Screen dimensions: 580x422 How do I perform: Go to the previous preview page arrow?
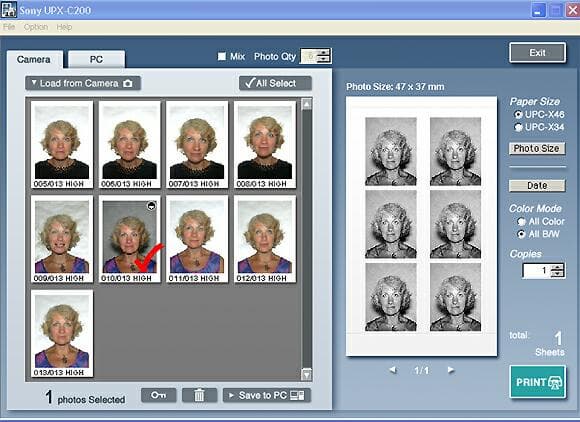[393, 369]
